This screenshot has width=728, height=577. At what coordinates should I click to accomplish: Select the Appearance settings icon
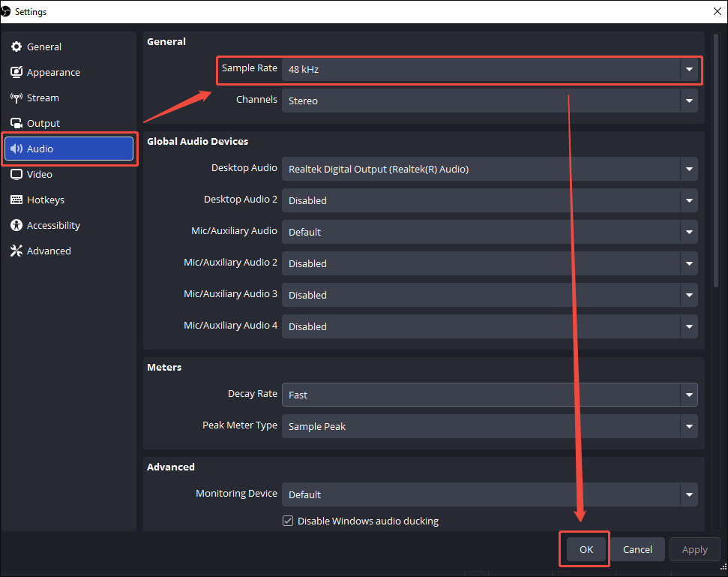52,72
